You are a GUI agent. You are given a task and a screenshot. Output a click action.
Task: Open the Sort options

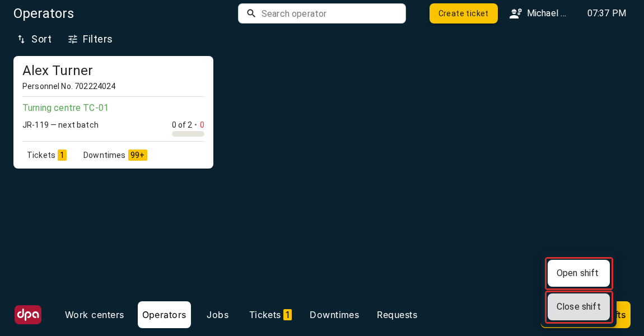coord(35,39)
